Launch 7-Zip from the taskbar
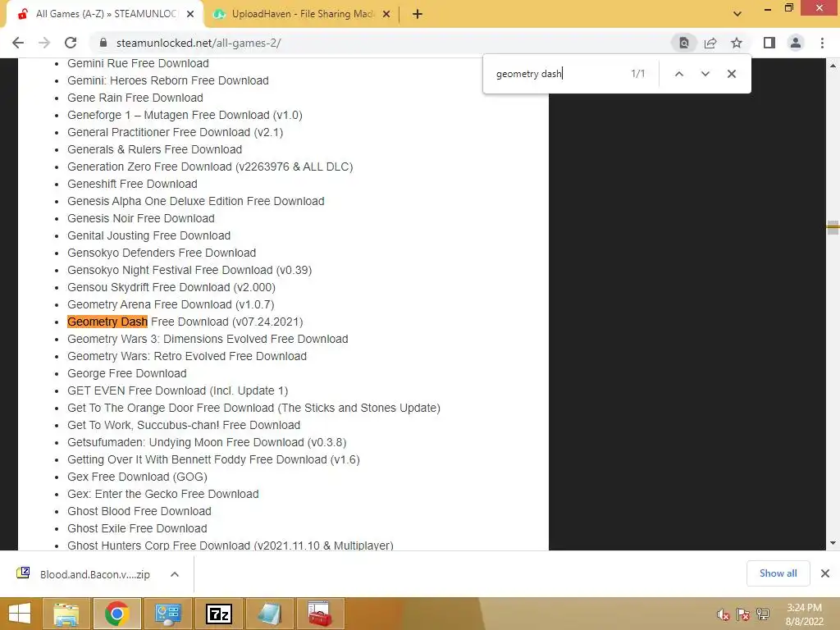The height and width of the screenshot is (630, 840). point(219,614)
